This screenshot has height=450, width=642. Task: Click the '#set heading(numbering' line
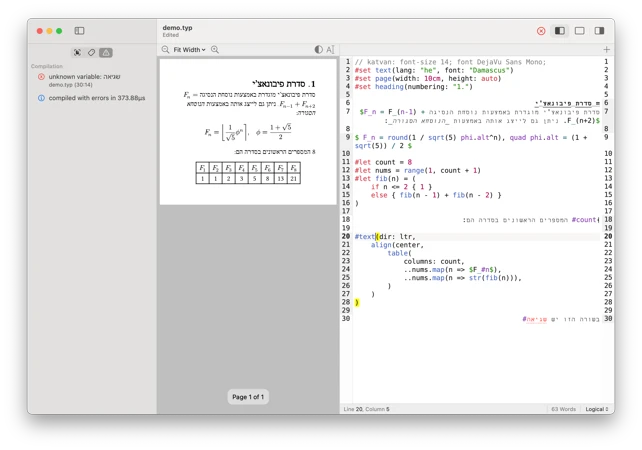(414, 86)
